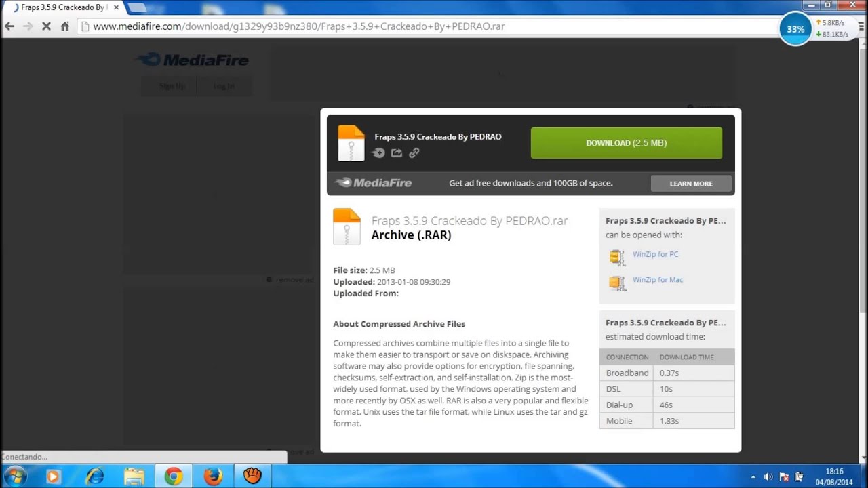Click the volume speaker tray icon

pyautogui.click(x=768, y=476)
